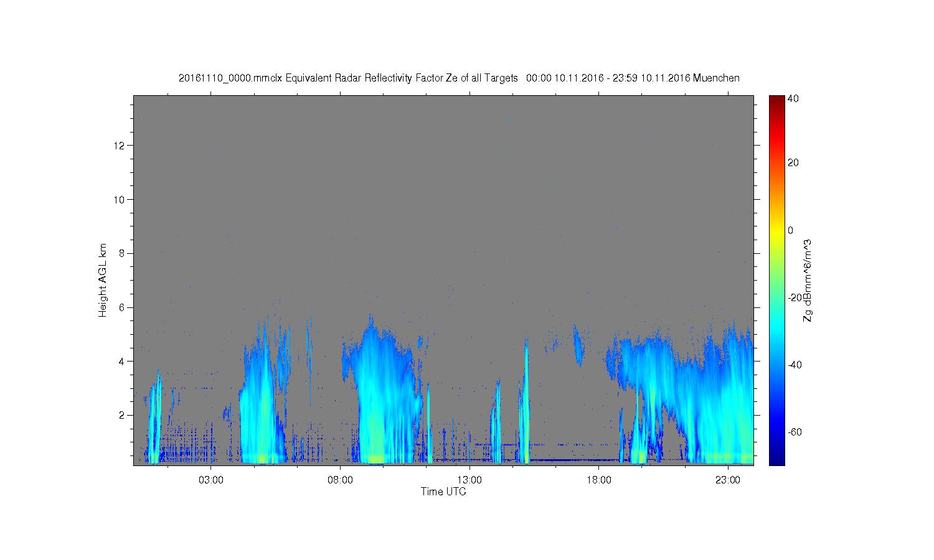Select the colorbar value -40
This screenshot has width=934, height=560.
coord(795,365)
